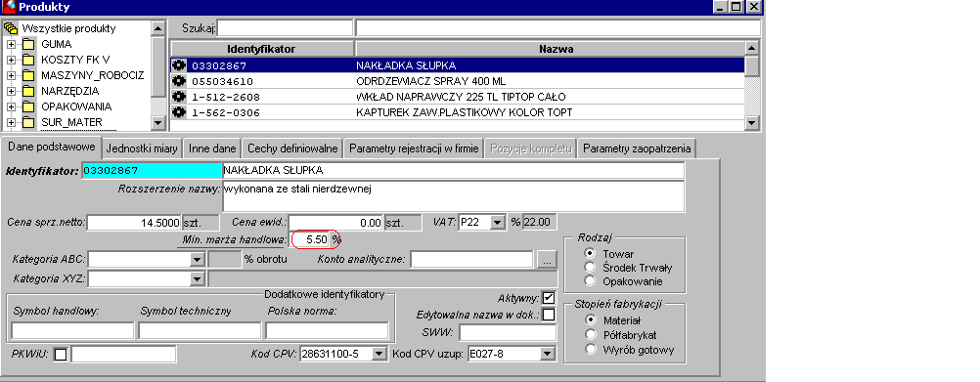
Task: Expand the KOSZTY FK V node
Action: 11,60
